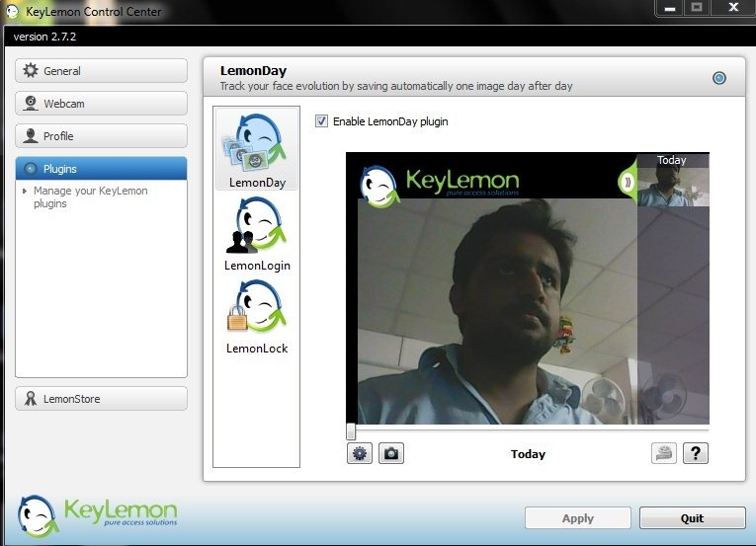The image size is (756, 546).
Task: Minimize the KeyLemon Control Center window
Action: pyautogui.click(x=670, y=8)
